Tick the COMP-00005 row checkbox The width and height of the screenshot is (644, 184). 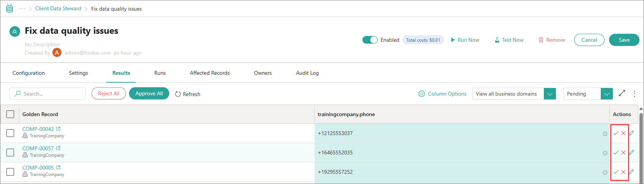[10, 172]
